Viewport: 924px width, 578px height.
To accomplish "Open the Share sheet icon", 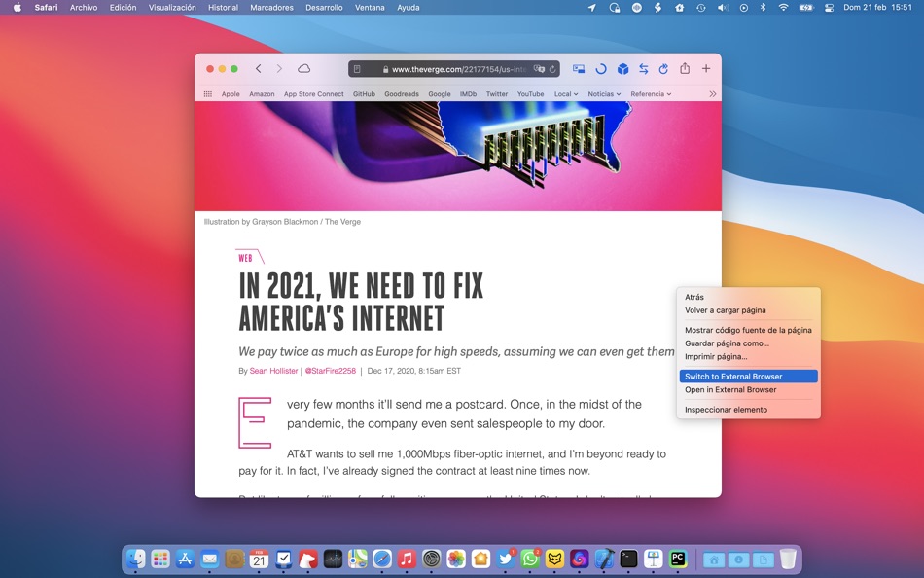I will [685, 68].
